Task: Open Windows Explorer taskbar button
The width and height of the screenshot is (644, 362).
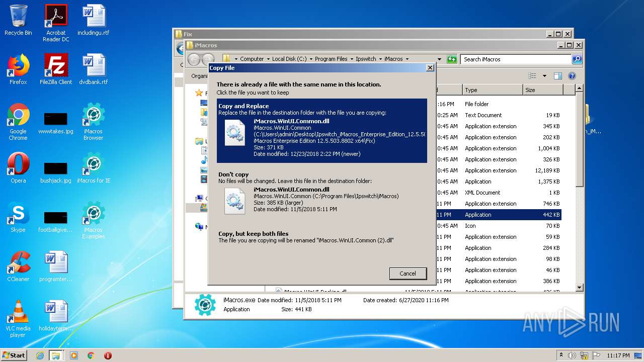Action: click(56, 355)
